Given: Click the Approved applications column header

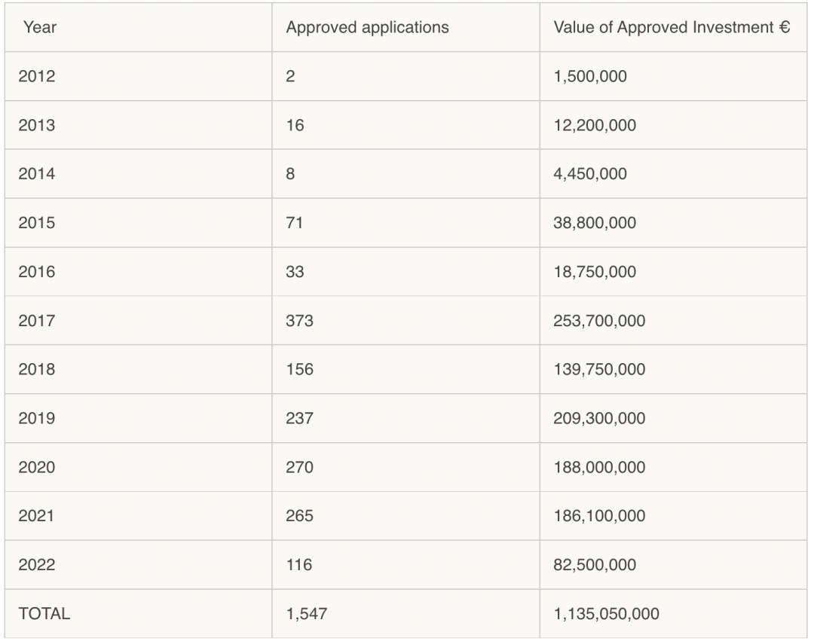Looking at the screenshot, I should coord(367,28).
